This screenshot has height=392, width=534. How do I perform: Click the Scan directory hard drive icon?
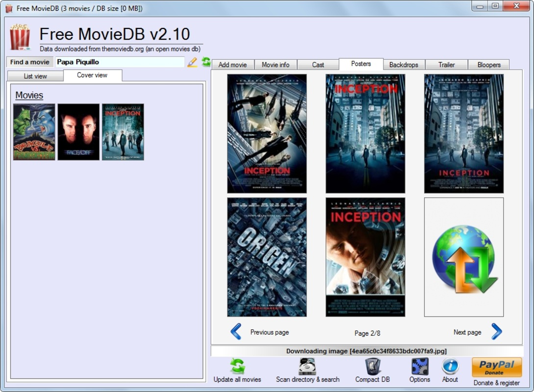point(307,366)
